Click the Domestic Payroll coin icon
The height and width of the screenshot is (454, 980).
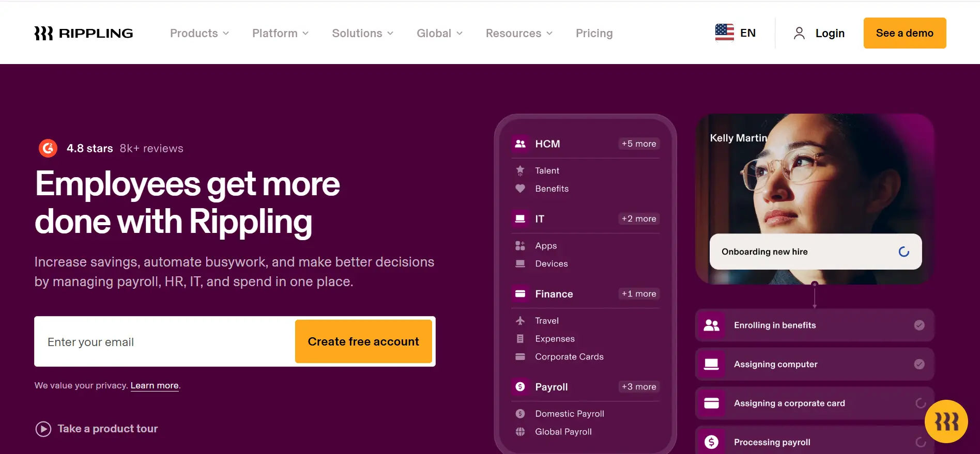520,414
